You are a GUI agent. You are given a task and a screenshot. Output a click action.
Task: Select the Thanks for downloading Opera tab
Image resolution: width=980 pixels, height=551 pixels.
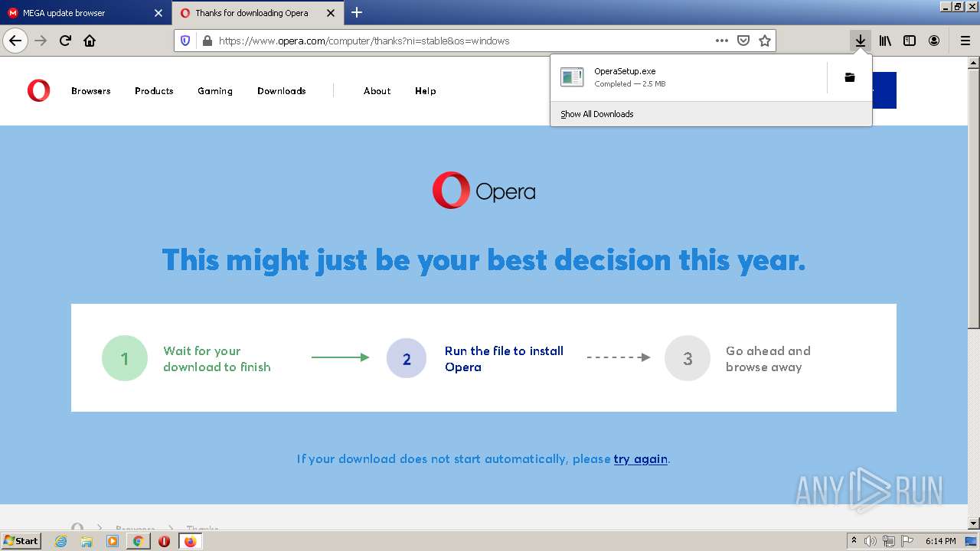click(257, 13)
